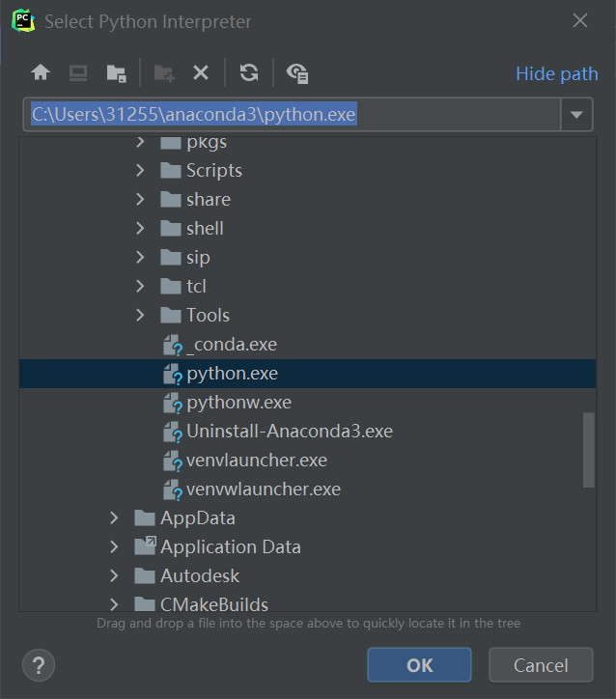The image size is (616, 699).
Task: Select Uninstall-Anaconda3.exe file
Action: [x=308, y=431]
